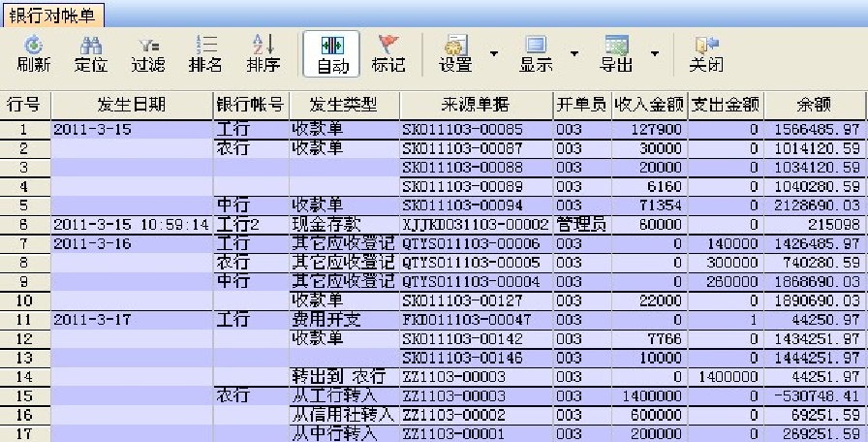Click the 收入金额 column header
Image resolution: width=868 pixels, height=442 pixels.
[x=648, y=105]
